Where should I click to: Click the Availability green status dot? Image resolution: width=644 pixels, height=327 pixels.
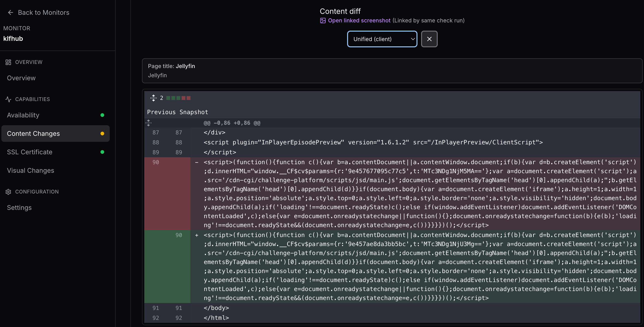point(102,115)
